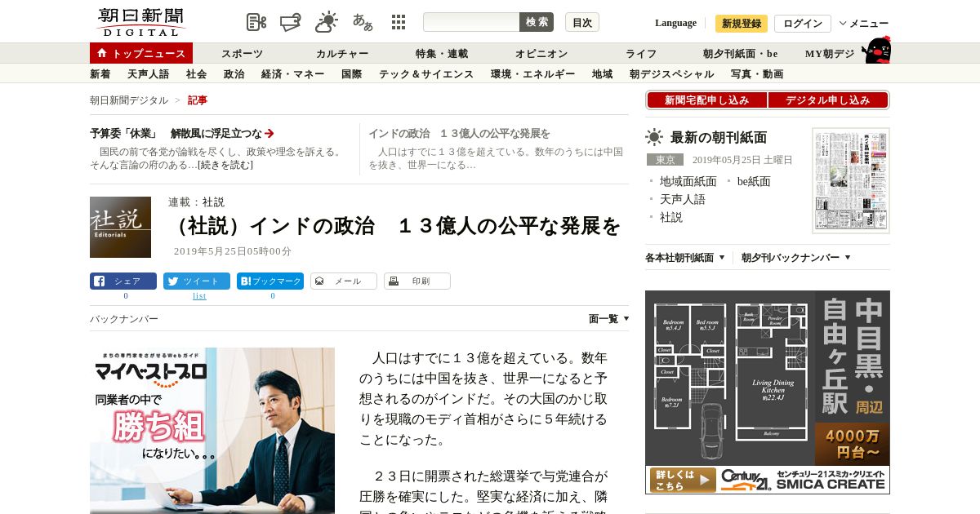Expand the 朝夕刊バックナンバー dropdown
The height and width of the screenshot is (514, 980).
click(796, 257)
